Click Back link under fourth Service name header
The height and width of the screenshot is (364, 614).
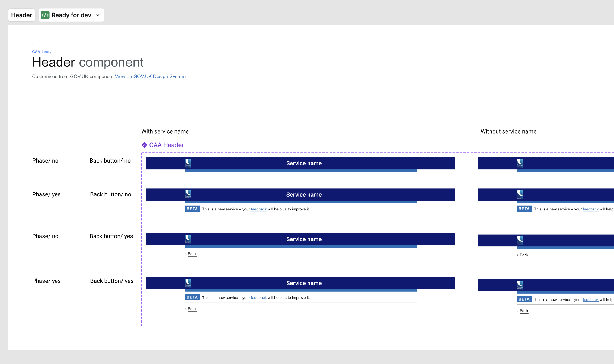tap(192, 309)
